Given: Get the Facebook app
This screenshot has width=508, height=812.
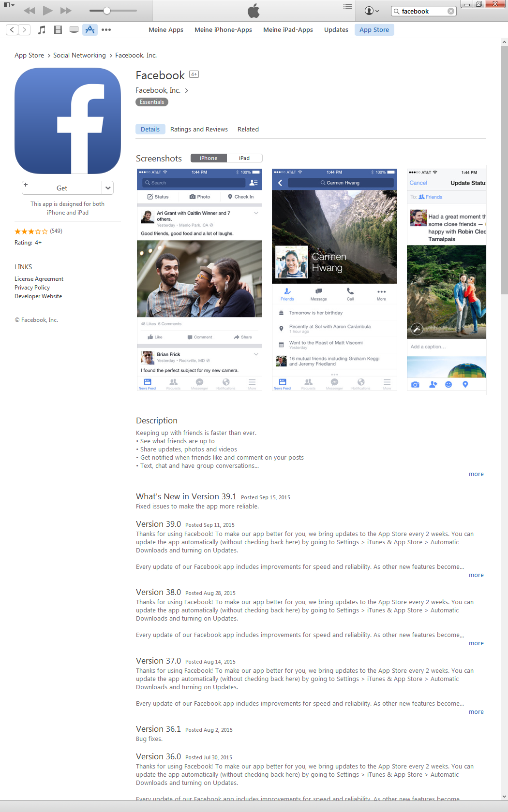Looking at the screenshot, I should pos(62,188).
